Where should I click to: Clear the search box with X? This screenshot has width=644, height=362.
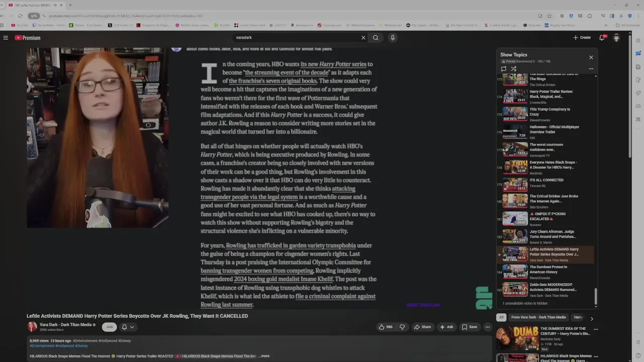click(x=363, y=38)
